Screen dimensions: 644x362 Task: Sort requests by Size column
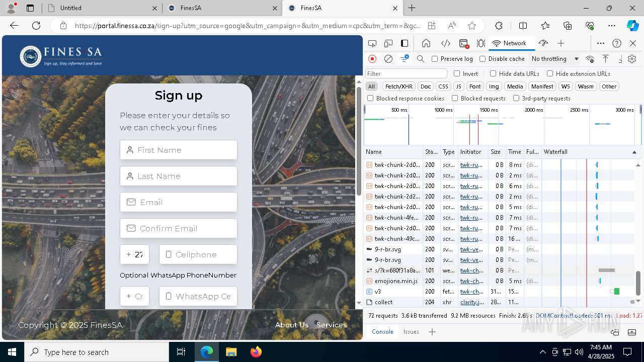[x=497, y=152]
